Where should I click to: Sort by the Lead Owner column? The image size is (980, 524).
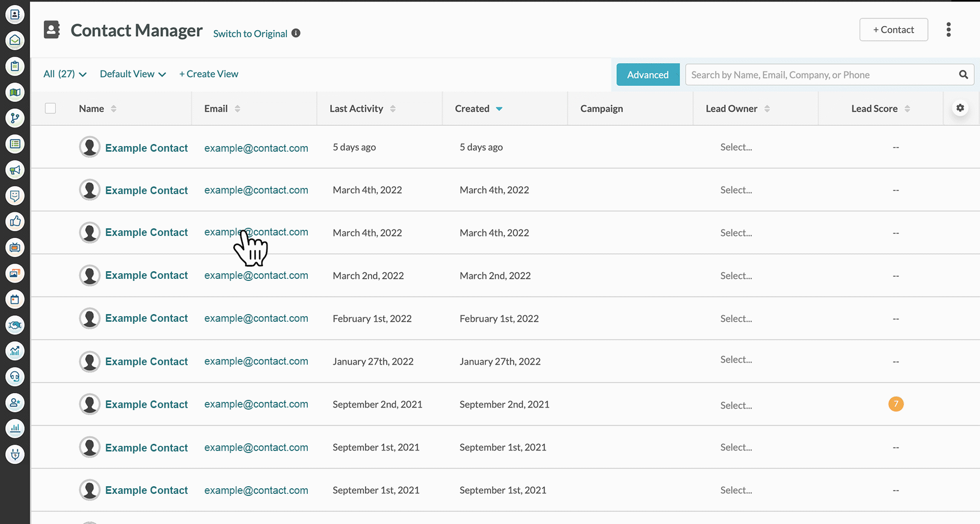(767, 109)
